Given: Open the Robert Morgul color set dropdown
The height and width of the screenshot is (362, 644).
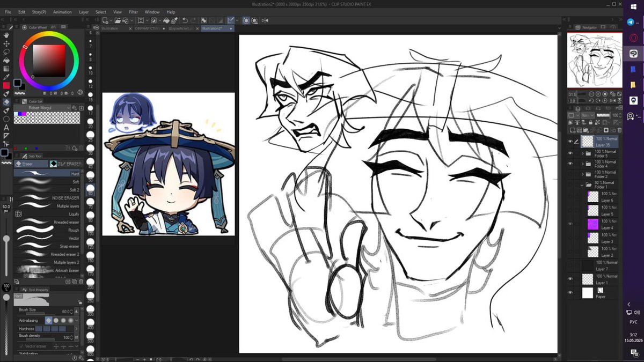Looking at the screenshot, I should 42,108.
